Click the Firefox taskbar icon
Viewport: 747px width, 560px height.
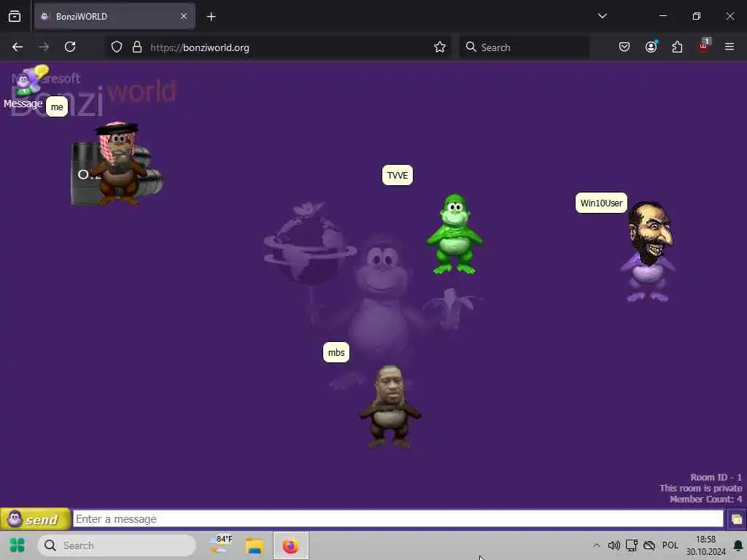click(x=291, y=545)
